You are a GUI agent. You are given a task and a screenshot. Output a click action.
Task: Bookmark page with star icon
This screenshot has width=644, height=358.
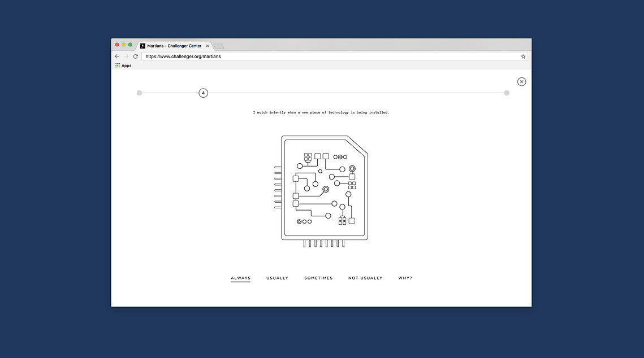523,56
